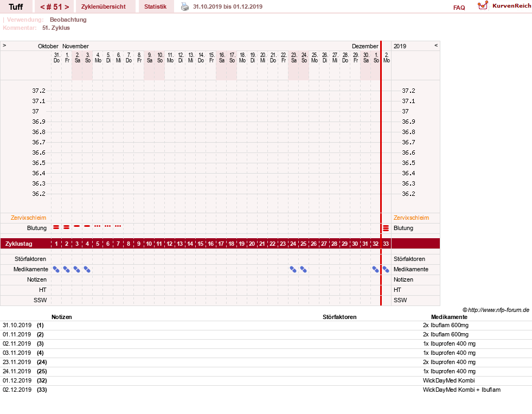Click spotting dots on cycle day 7

tap(118, 226)
